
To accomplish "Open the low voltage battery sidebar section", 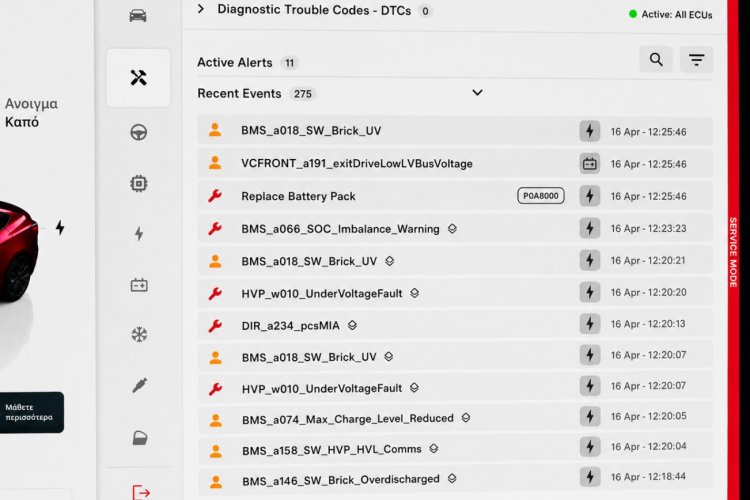I will coord(139,285).
